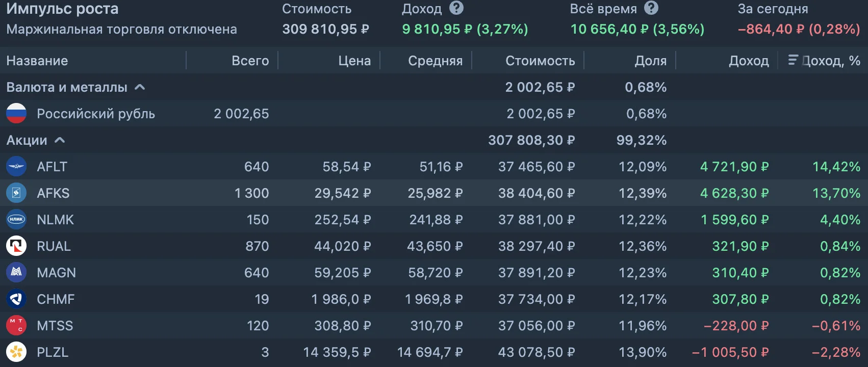Viewport: 868px width, 367px height.
Task: Click today's change −864,40 ₽ (0,28%)
Action: tap(799, 29)
